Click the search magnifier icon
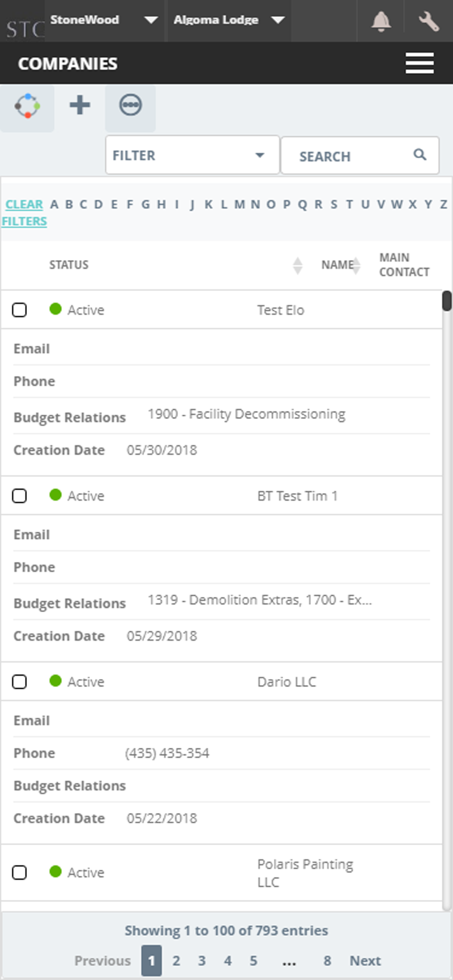The image size is (453, 980). point(420,155)
